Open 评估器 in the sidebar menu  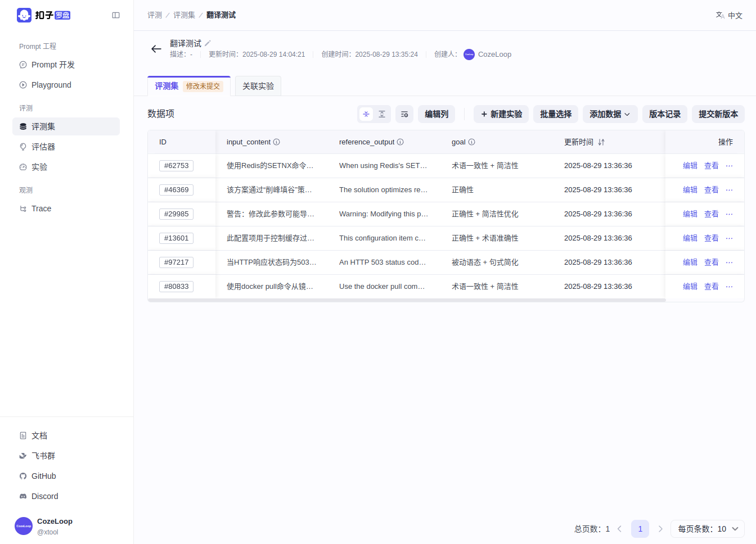click(x=43, y=147)
